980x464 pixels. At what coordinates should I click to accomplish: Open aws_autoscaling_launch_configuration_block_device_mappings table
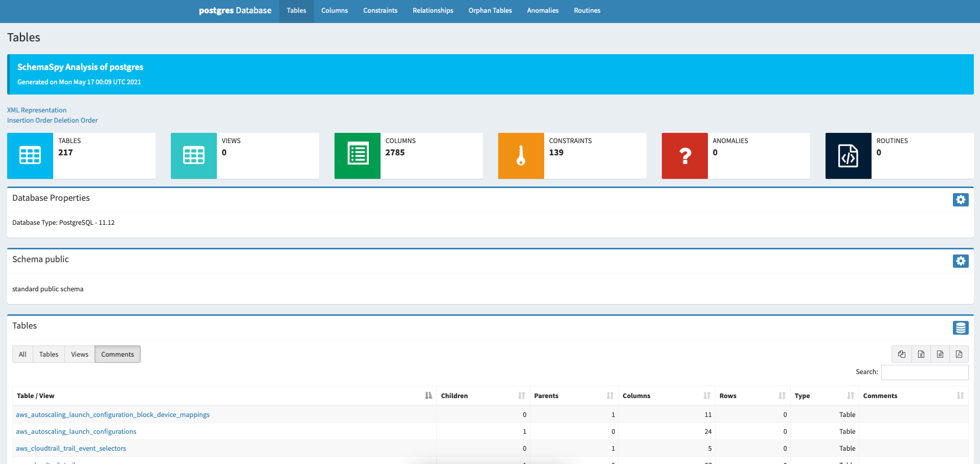tap(113, 414)
